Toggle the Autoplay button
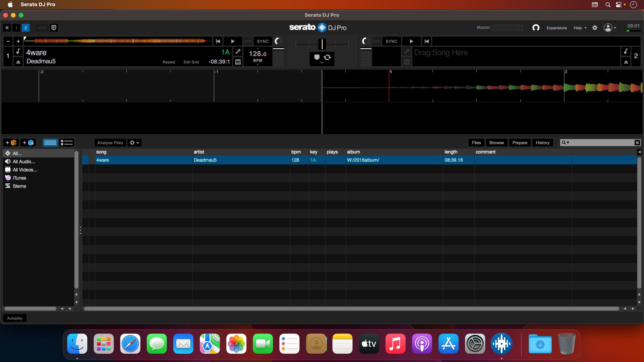 click(15, 318)
